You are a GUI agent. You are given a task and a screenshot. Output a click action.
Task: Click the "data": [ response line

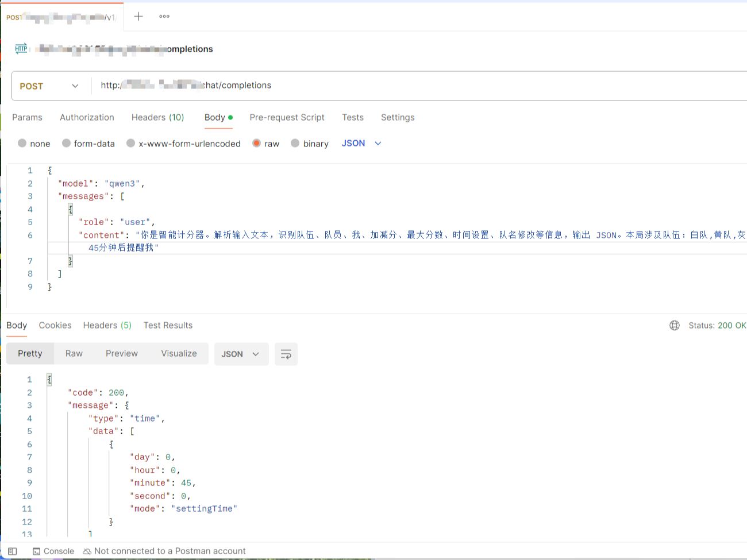[x=111, y=431]
